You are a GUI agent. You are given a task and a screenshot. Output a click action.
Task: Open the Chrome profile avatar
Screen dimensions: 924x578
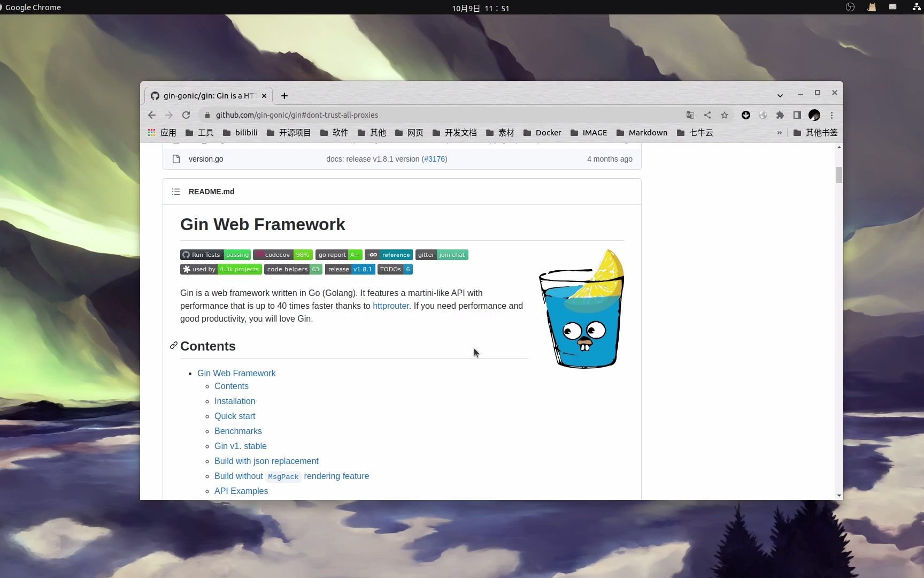point(814,115)
